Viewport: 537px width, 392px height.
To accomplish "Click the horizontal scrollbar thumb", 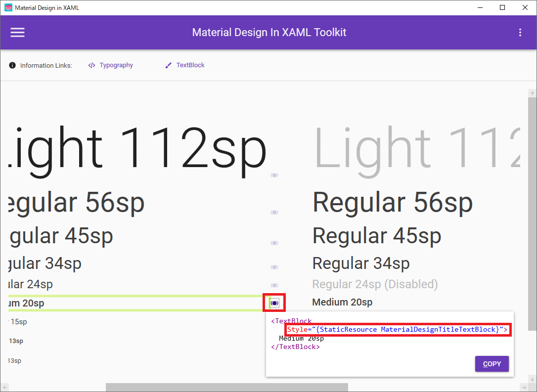I will pos(227,387).
